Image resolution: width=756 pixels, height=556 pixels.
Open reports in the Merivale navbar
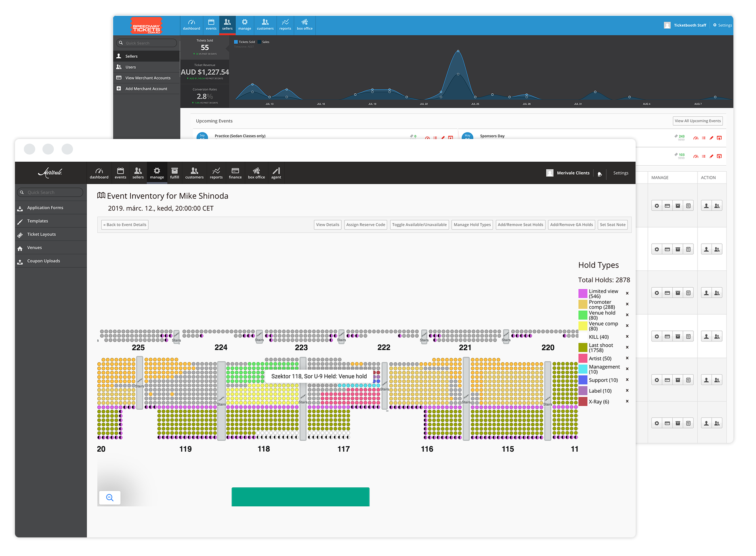tap(216, 173)
